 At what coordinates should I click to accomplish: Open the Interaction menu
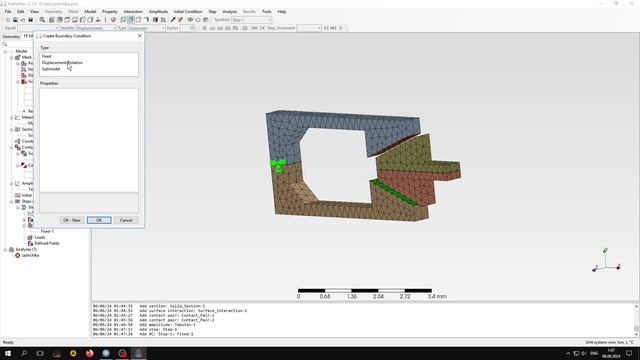pos(133,11)
